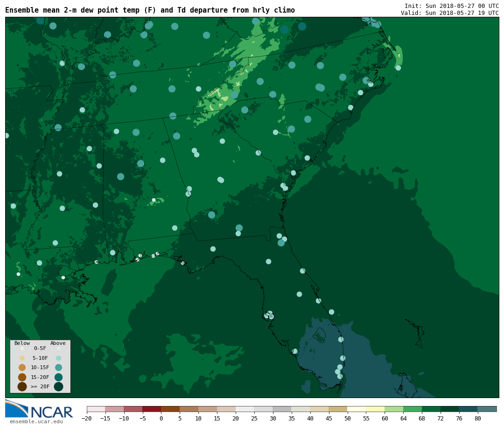The image size is (504, 427).
Task: Click khaki colorbar segment between 45 and 50
Action: [338, 409]
